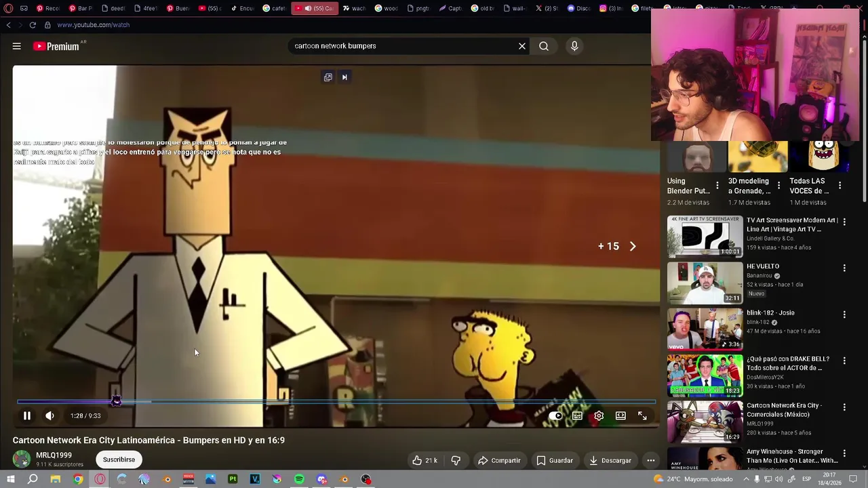
Task: Open the player settings gear
Action: pos(599,415)
